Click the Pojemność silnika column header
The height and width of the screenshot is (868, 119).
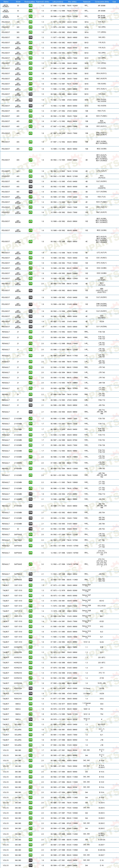tap(43, 1)
